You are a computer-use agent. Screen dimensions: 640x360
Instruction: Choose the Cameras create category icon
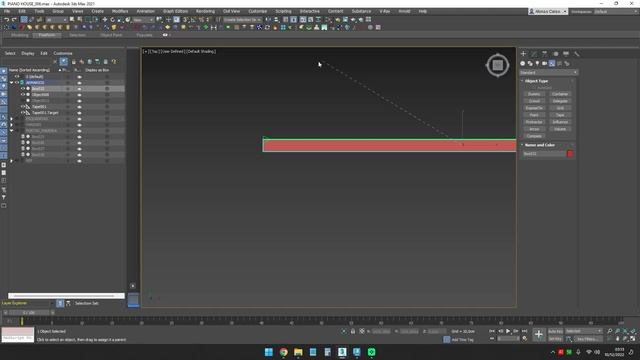point(544,63)
